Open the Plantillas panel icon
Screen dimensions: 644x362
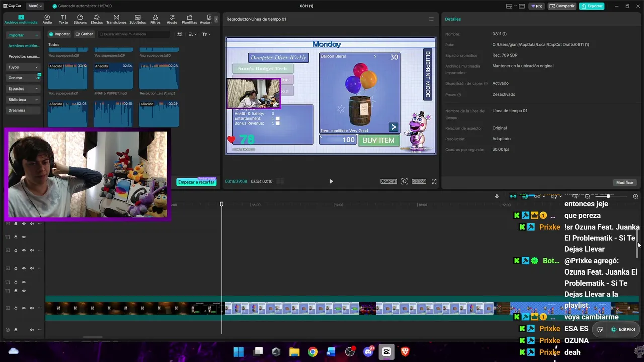click(189, 19)
